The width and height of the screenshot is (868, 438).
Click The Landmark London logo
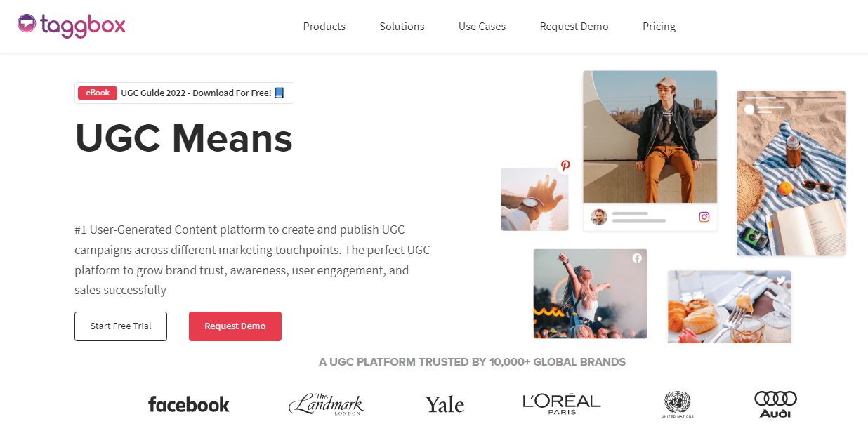pos(327,404)
